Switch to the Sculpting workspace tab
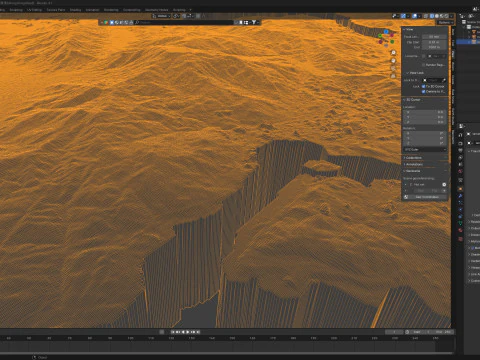 [16, 10]
